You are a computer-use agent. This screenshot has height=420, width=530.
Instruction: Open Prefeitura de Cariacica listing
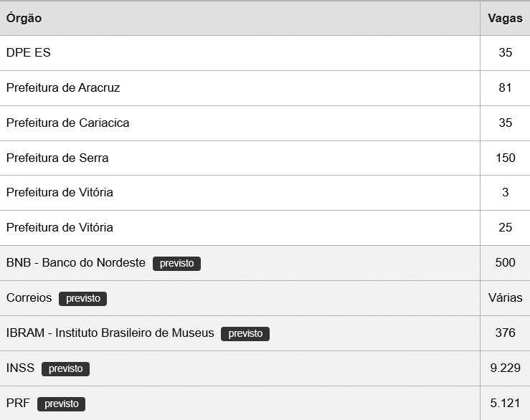[68, 123]
